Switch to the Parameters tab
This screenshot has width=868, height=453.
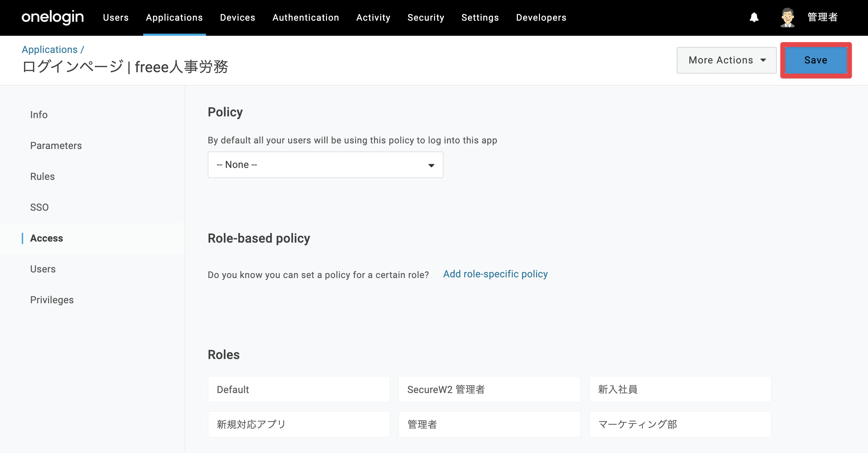click(x=56, y=146)
